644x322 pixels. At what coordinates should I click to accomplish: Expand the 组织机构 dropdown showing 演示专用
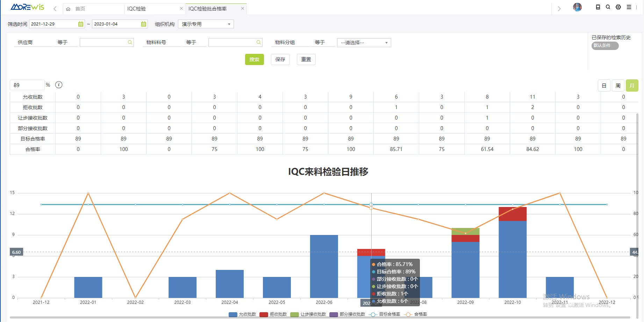[206, 24]
